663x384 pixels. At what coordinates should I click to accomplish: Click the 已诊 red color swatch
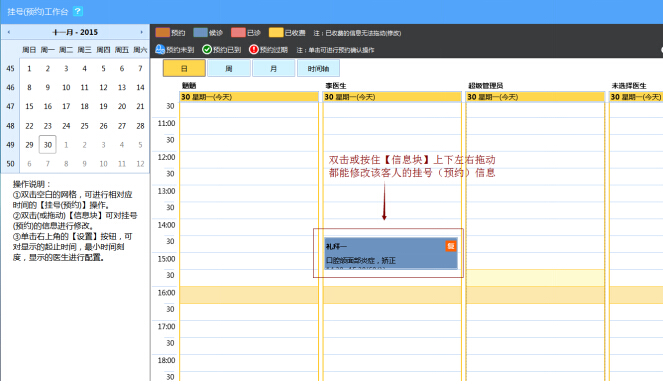click(x=238, y=33)
